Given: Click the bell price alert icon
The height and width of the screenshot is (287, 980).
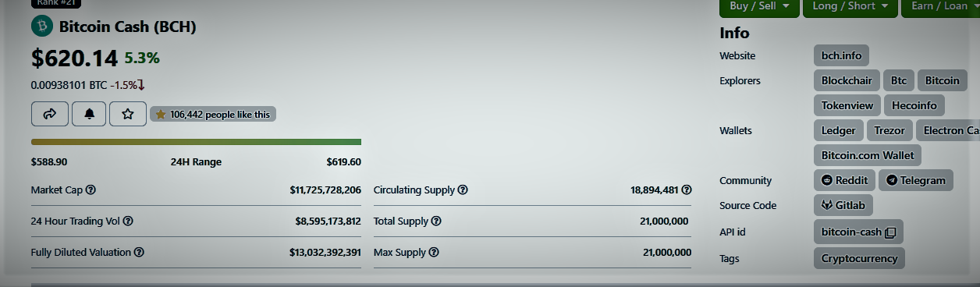Looking at the screenshot, I should pyautogui.click(x=89, y=114).
